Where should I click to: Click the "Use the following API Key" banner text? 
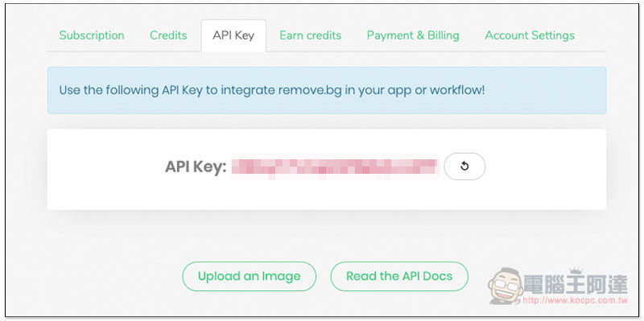(x=130, y=90)
